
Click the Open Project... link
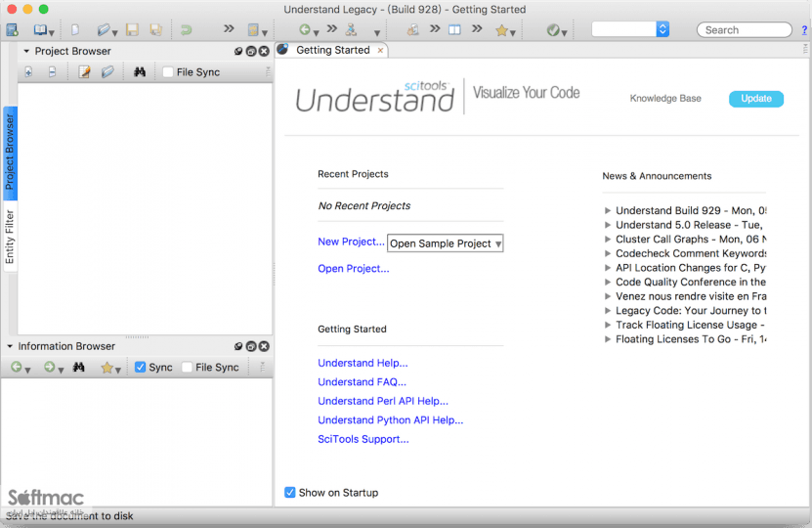tap(353, 269)
